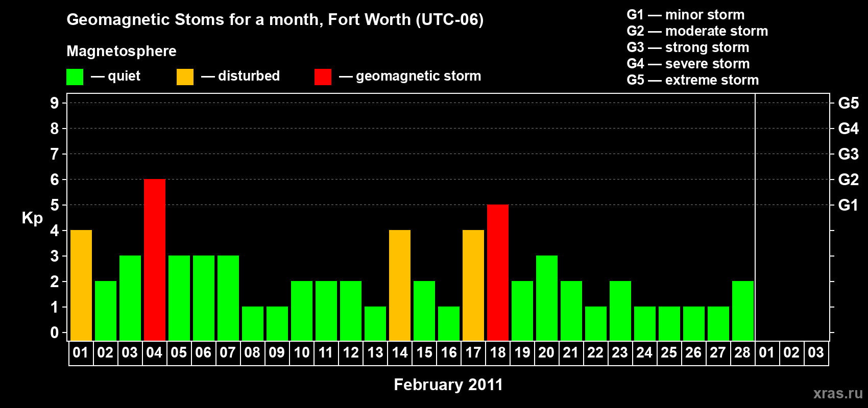
Task: Click date cell 09 on the date axis
Action: [x=277, y=353]
